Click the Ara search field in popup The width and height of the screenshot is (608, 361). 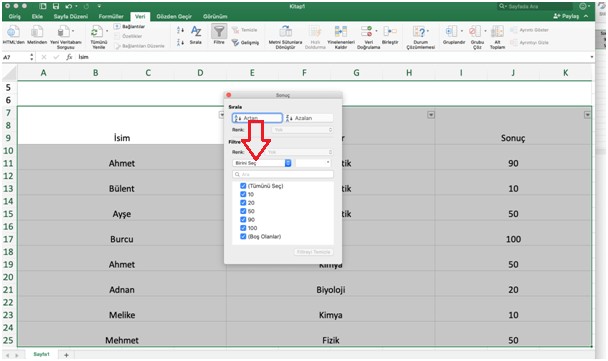tap(283, 174)
